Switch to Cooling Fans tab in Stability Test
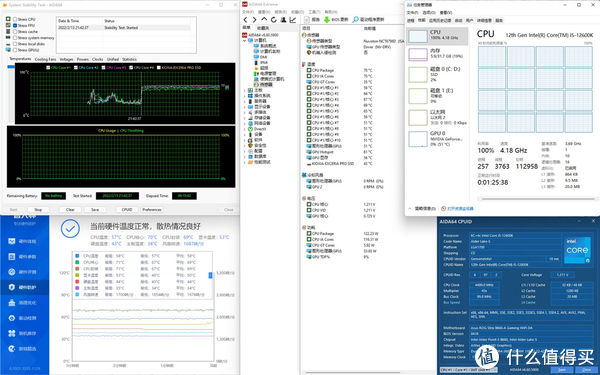 45,59
